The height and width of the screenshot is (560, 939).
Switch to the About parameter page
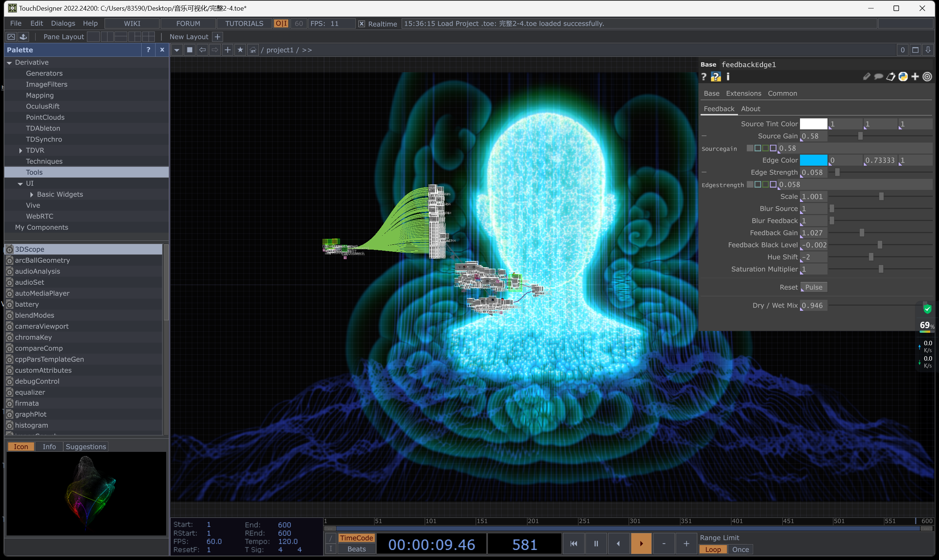[x=750, y=109]
